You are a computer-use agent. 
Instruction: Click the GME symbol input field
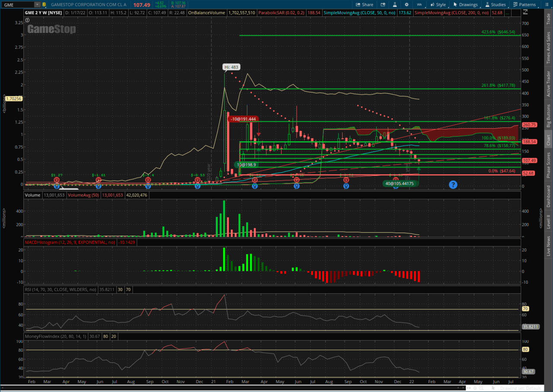(18, 5)
